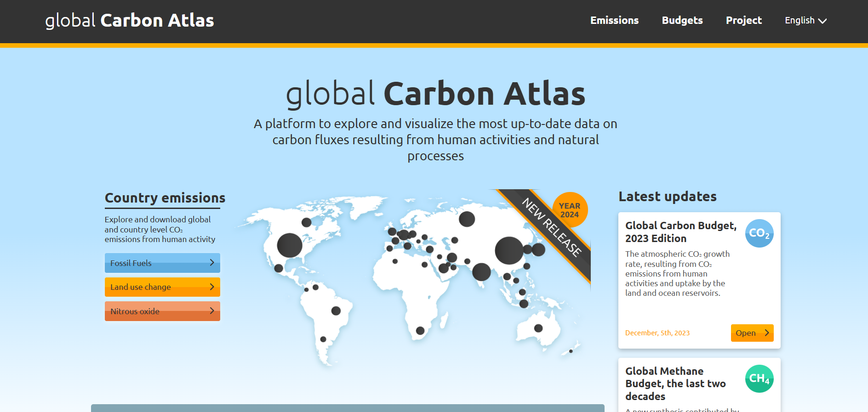The height and width of the screenshot is (412, 868).
Task: Click the Country emissions heading
Action: pos(165,198)
